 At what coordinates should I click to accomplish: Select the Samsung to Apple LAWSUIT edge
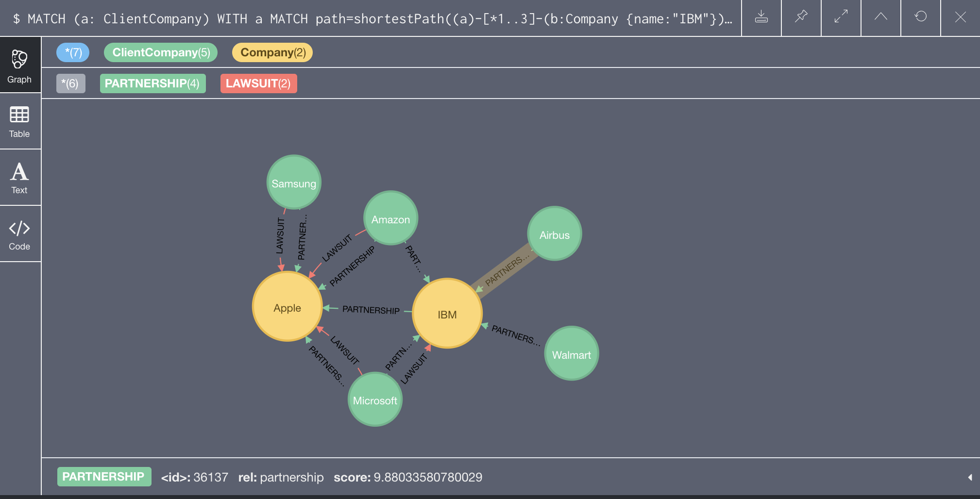280,236
